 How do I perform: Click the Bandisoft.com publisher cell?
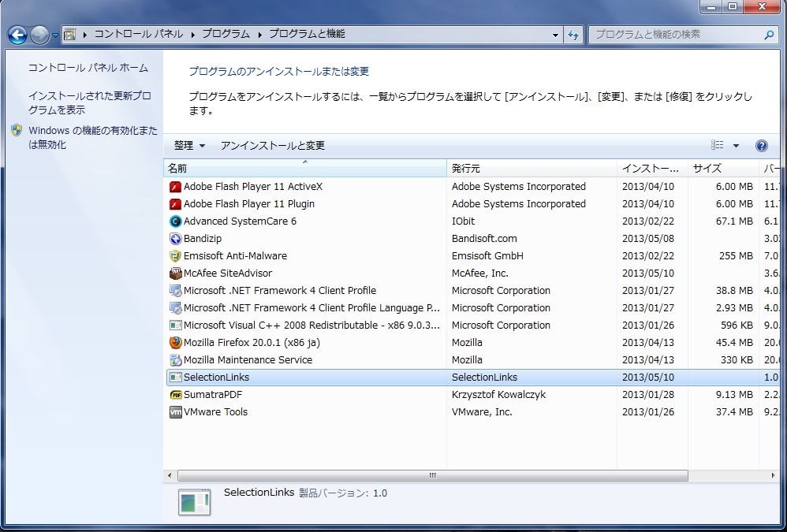tap(484, 239)
